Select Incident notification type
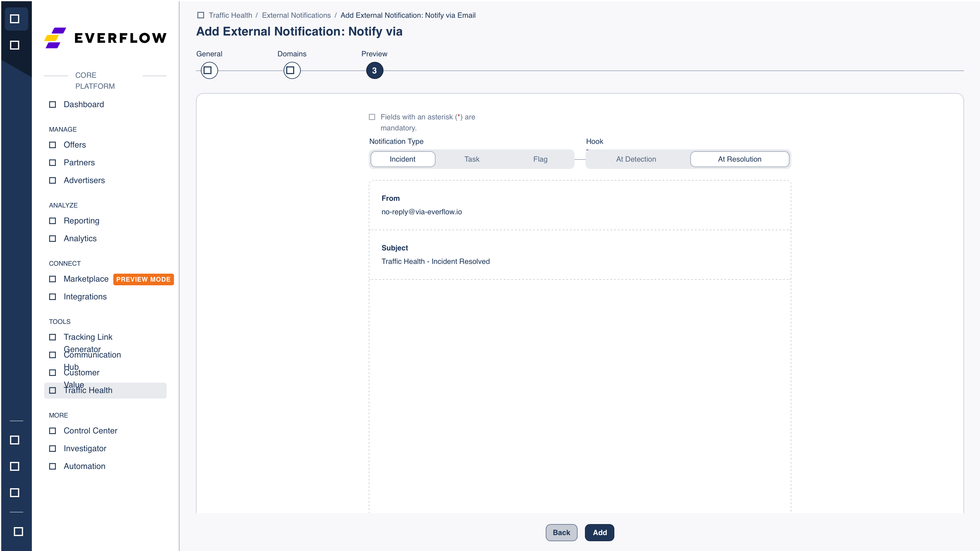Image resolution: width=980 pixels, height=551 pixels. [402, 159]
